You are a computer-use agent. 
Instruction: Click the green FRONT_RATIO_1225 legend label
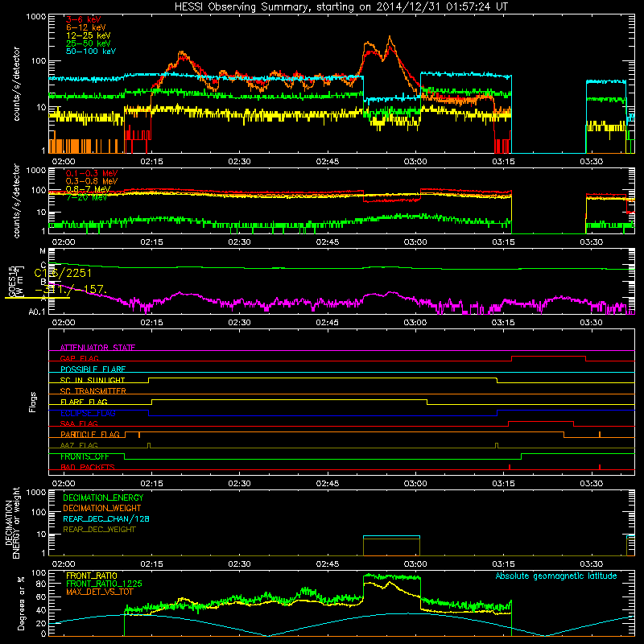click(x=104, y=584)
